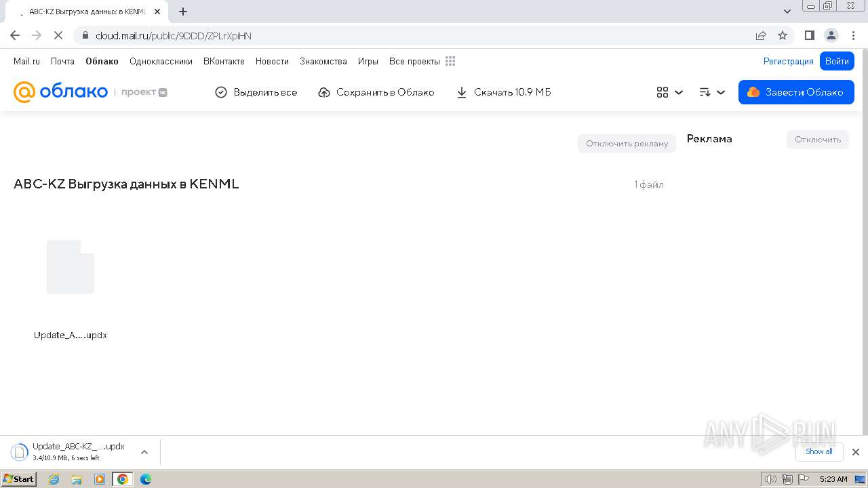Viewport: 868px width, 488px height.
Task: Click Отключить рекламу button
Action: [x=627, y=143]
